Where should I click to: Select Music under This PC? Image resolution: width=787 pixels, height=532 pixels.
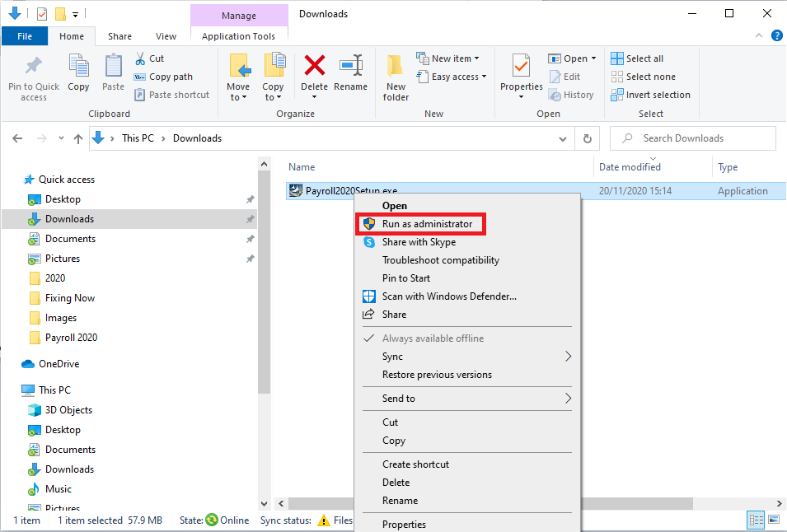pos(59,489)
